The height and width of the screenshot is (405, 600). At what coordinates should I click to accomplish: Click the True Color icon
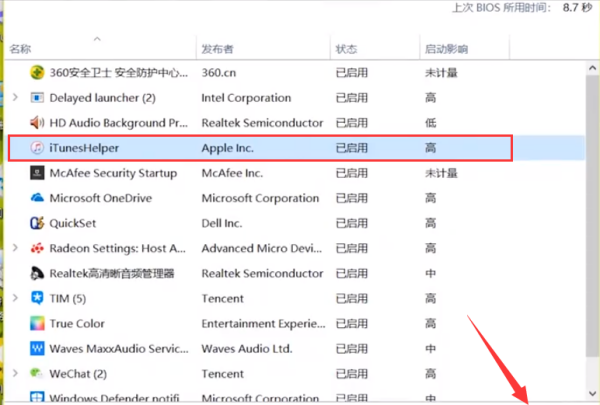pyautogui.click(x=37, y=323)
